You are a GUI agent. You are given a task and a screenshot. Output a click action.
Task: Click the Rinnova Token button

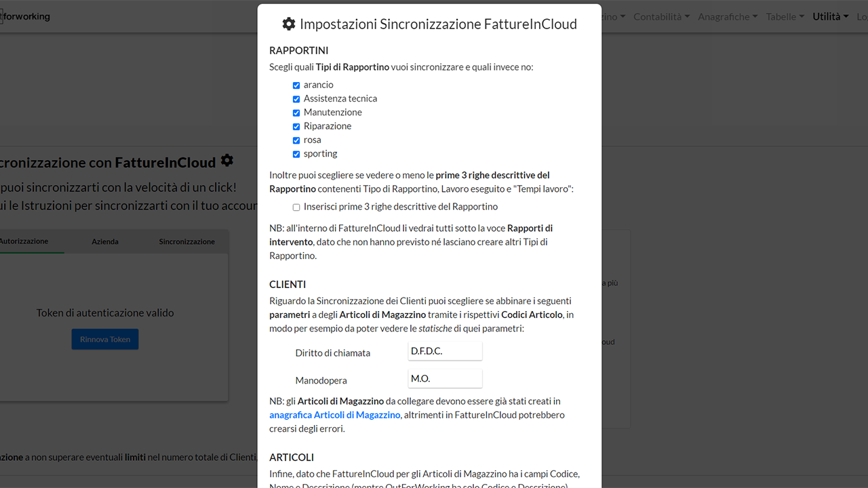105,340
